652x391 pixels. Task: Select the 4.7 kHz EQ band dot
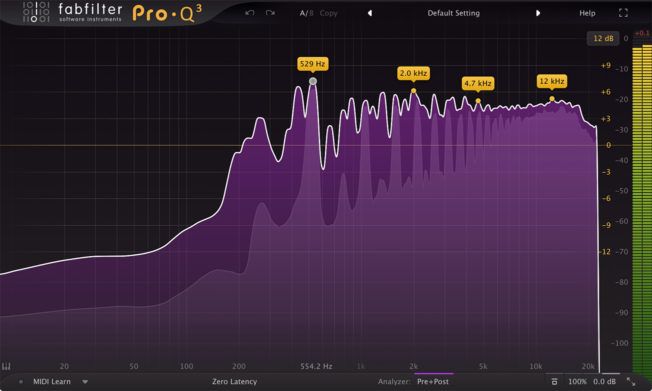pyautogui.click(x=478, y=101)
